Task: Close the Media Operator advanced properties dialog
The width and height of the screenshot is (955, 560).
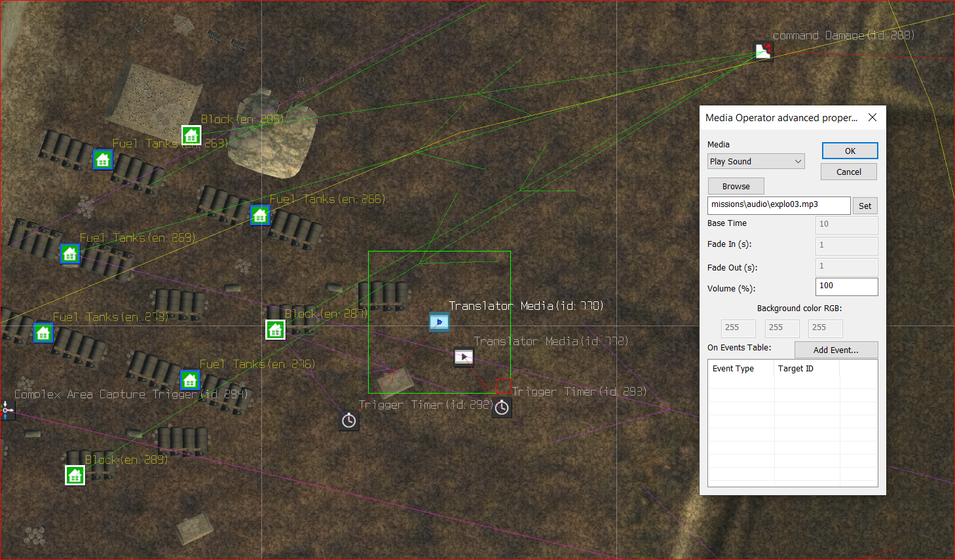Action: (x=872, y=117)
